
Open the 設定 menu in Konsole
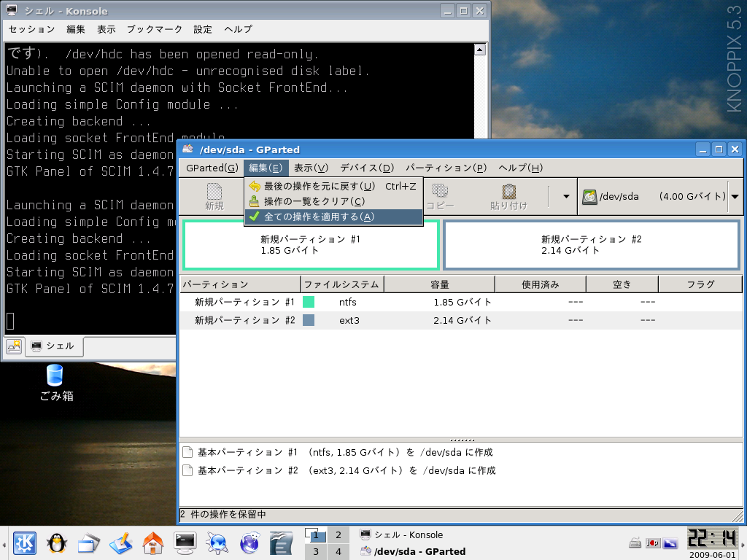(x=203, y=29)
